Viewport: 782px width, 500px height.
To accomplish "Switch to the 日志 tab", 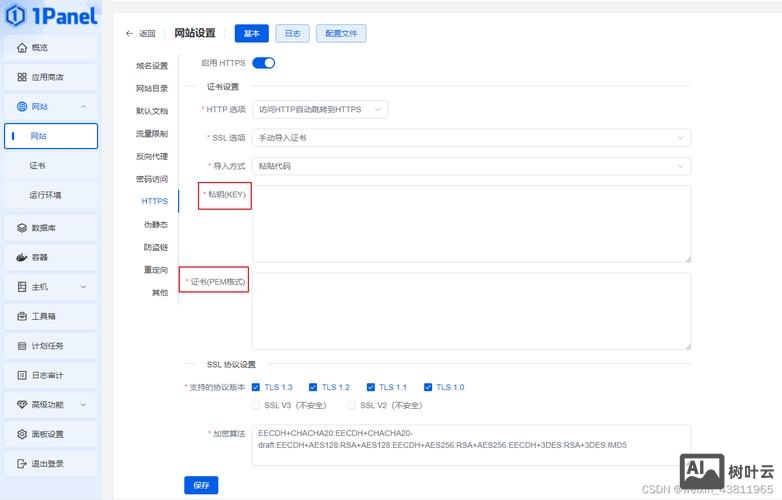I will (x=293, y=33).
